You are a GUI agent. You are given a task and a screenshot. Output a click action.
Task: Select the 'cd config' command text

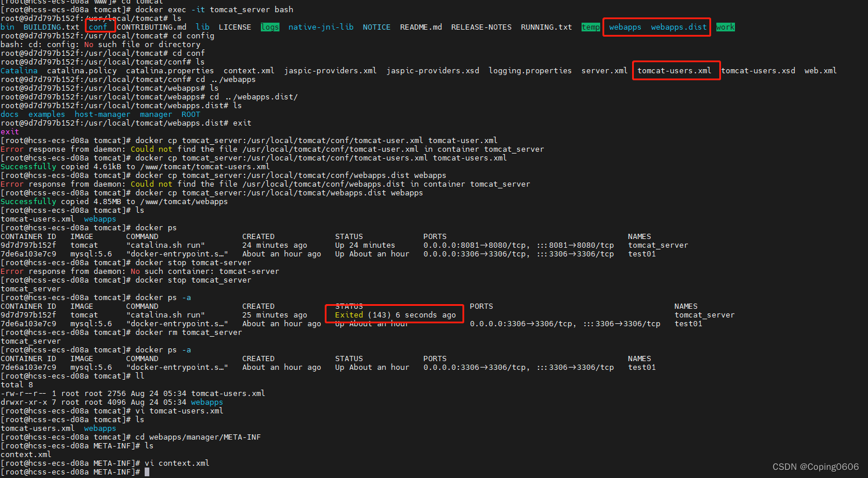193,36
